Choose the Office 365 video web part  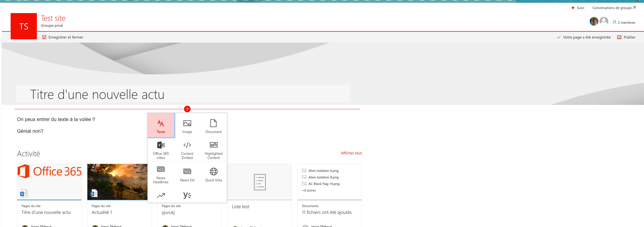click(x=161, y=150)
